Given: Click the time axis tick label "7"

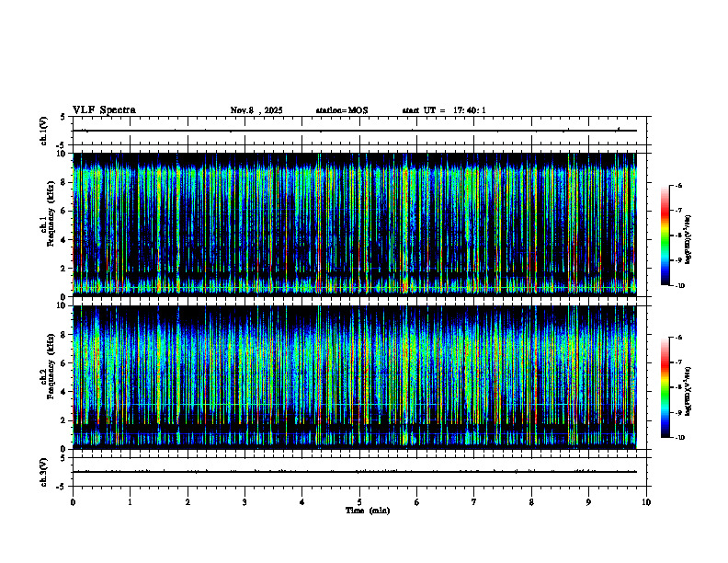Looking at the screenshot, I should (x=474, y=502).
